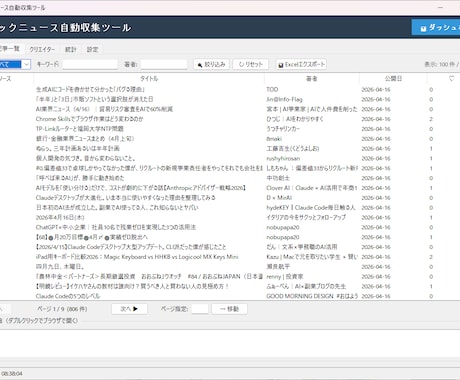Click the ページ指定 number field
Image resolution: width=460 pixels, height=380 pixels.
(200, 309)
